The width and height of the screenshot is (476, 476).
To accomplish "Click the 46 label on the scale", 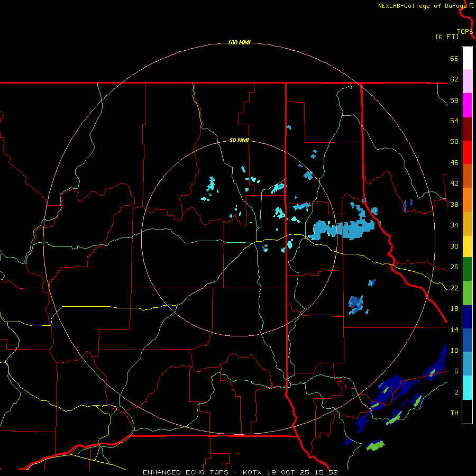I will [454, 163].
